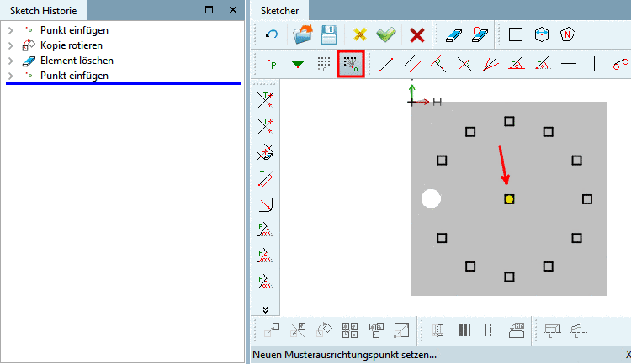The width and height of the screenshot is (631, 364).
Task: Click status text Neuen Musterausrichtungspunkt setzen...
Action: 344,355
